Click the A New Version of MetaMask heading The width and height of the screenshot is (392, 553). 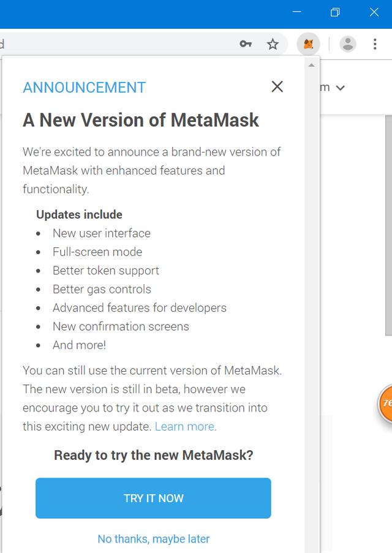point(141,120)
